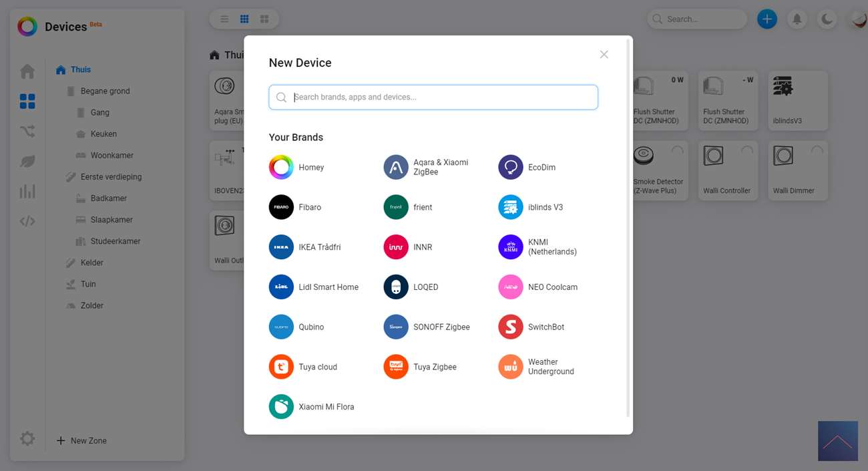Image resolution: width=868 pixels, height=471 pixels.
Task: Close the New Device dialog
Action: pos(604,54)
